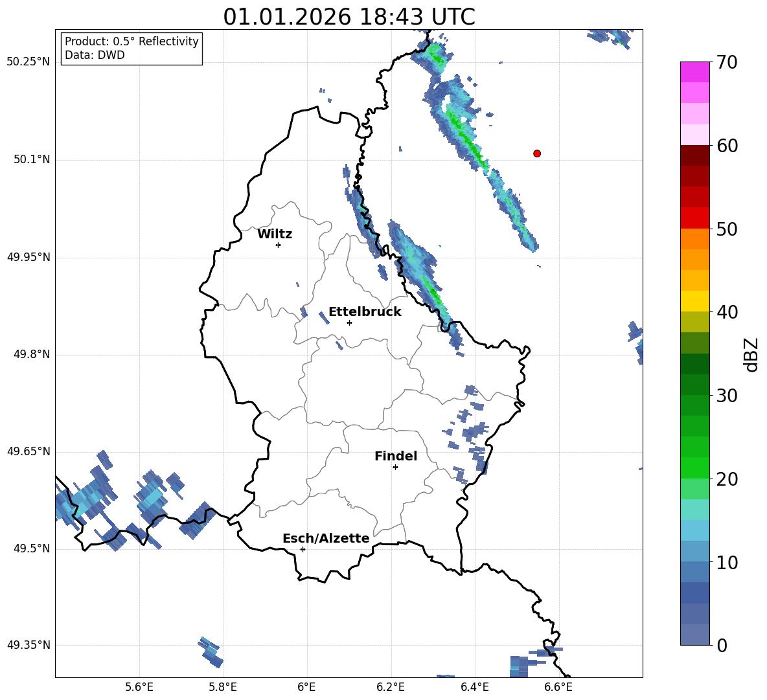This screenshot has width=767, height=700.
Task: Select the Findel city label
Action: [x=396, y=456]
